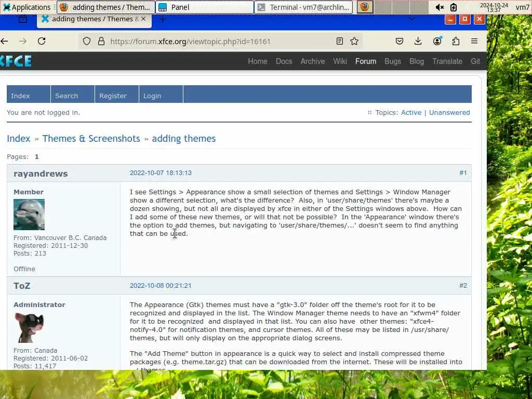Switch to the Panel window in taskbar
The height and width of the screenshot is (399, 532).
tap(205, 7)
